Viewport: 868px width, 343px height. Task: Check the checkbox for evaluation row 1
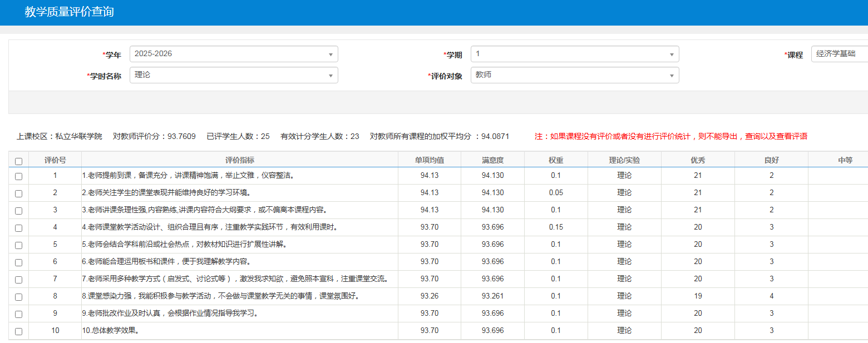[19, 176]
